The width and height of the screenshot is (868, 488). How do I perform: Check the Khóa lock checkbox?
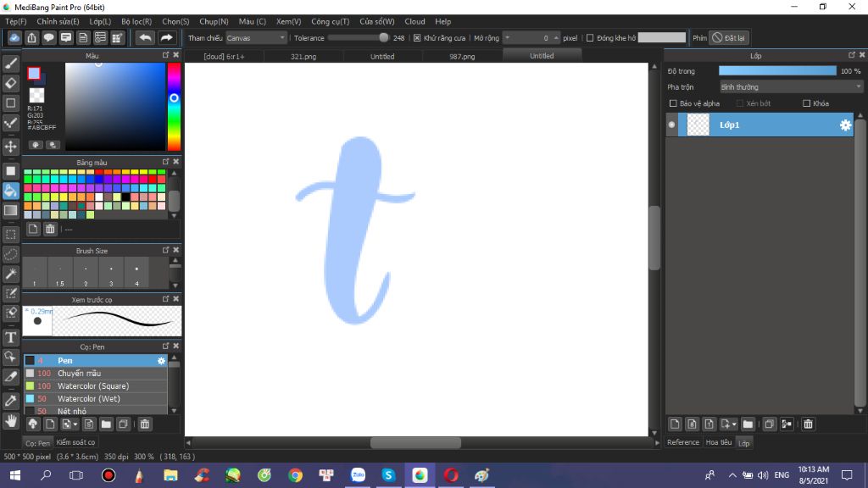click(x=807, y=103)
